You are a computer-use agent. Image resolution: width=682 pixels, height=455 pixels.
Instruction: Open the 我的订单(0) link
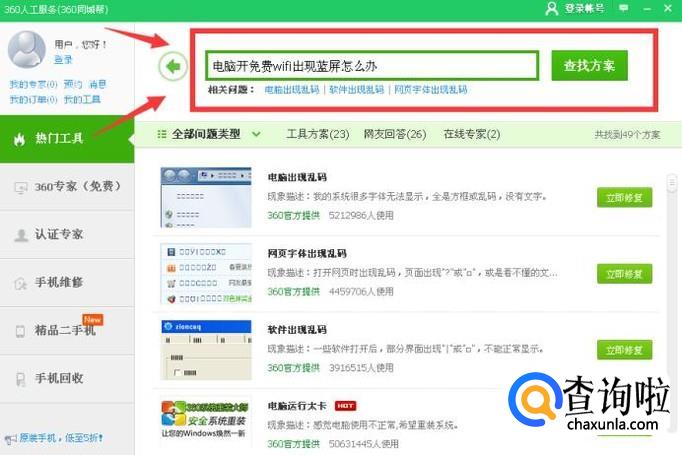coord(33,100)
